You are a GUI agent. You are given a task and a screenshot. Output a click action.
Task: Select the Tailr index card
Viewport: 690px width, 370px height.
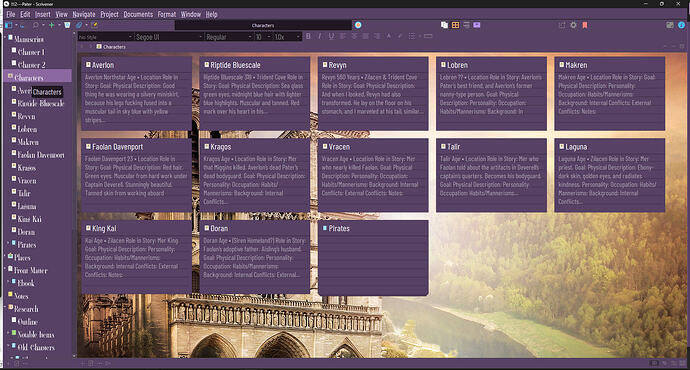[x=492, y=175]
